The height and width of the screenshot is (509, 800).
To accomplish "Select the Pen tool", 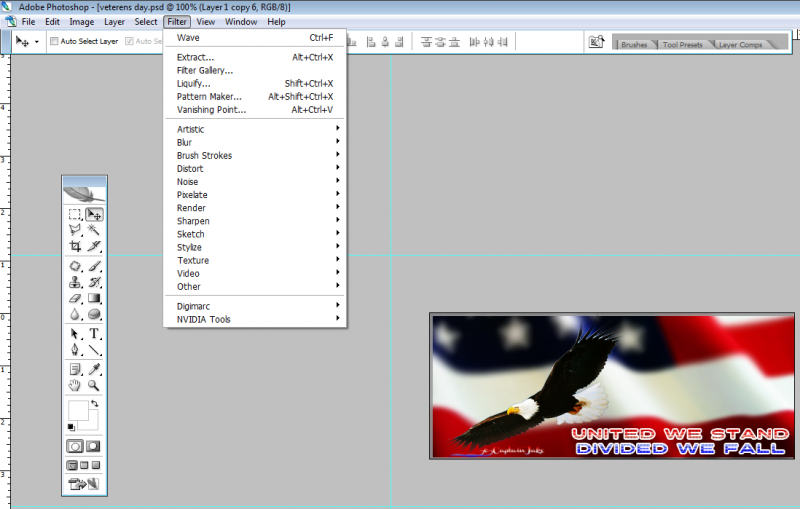I will click(x=75, y=350).
